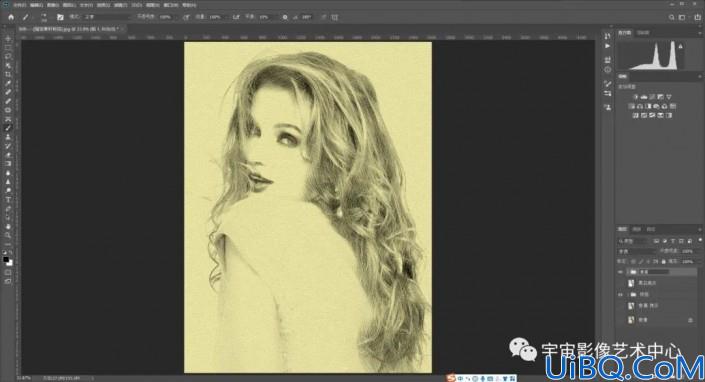Viewport: 705px width, 382px height.
Task: Open the brush settings panel icon in options bar
Action: tap(60, 17)
